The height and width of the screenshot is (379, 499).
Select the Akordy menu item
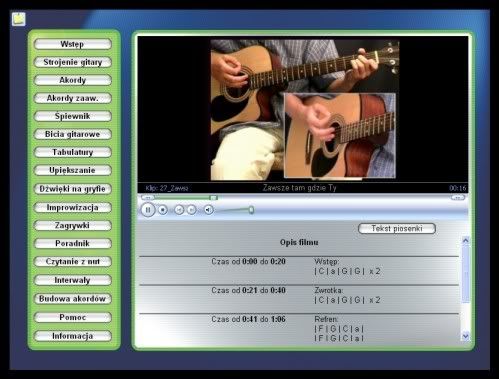pos(72,80)
